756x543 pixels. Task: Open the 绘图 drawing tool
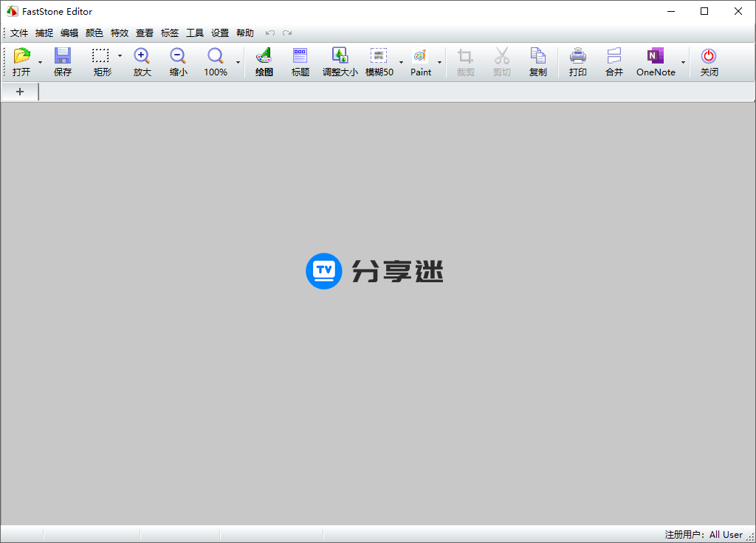[264, 61]
